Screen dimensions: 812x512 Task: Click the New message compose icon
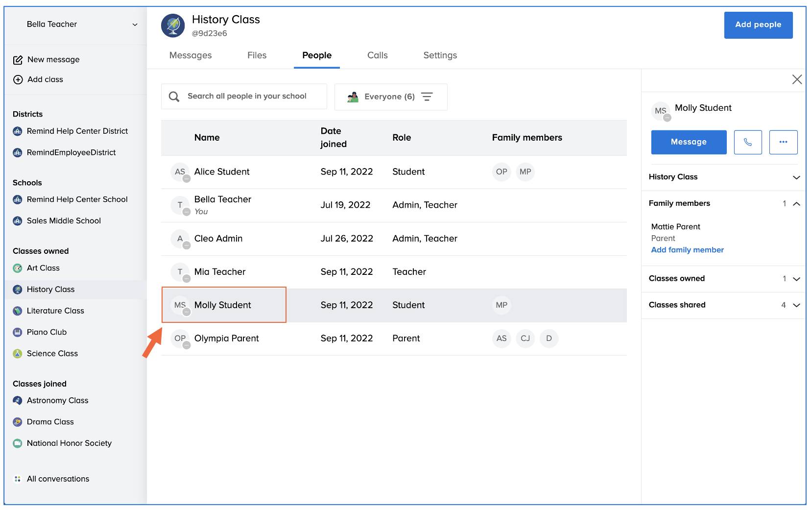(x=18, y=60)
